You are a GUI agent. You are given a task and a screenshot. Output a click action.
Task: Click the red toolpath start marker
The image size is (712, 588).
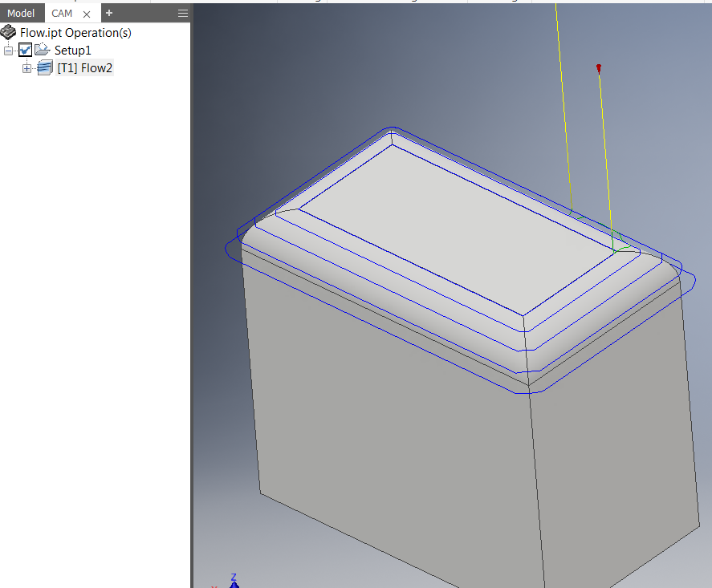[x=599, y=68]
